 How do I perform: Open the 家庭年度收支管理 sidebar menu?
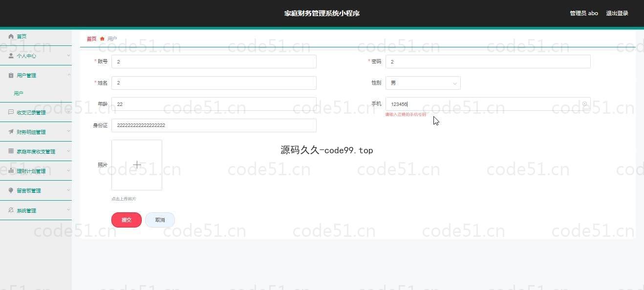(36, 151)
